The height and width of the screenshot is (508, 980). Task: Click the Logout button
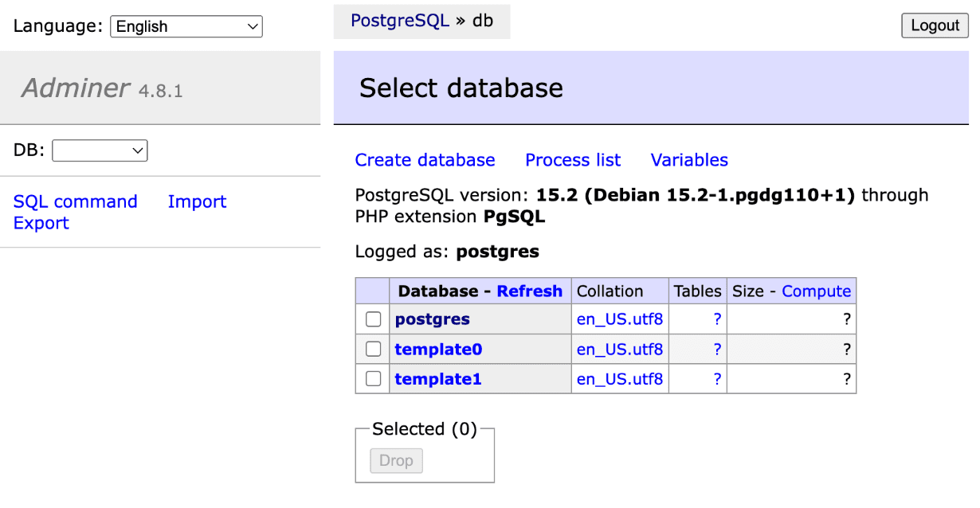point(935,25)
